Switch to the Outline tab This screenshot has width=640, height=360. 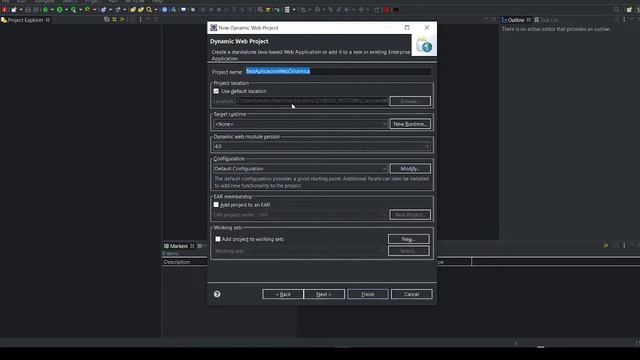[516, 20]
